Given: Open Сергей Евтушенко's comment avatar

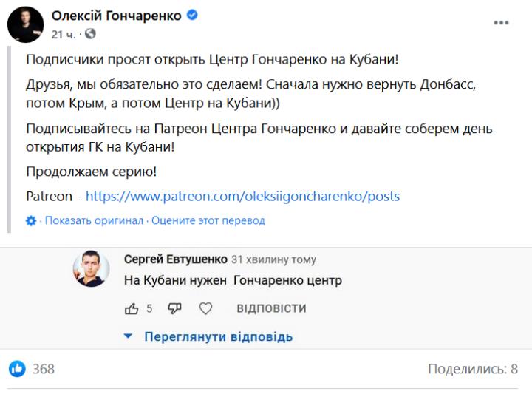Looking at the screenshot, I should (x=91, y=268).
